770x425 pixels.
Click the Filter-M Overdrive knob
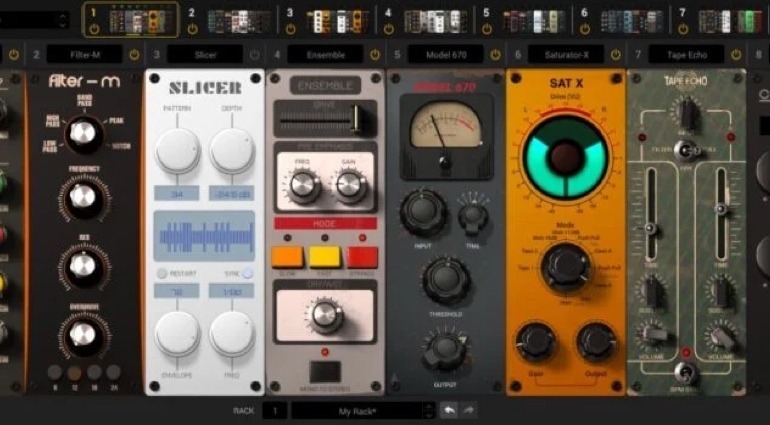83,335
